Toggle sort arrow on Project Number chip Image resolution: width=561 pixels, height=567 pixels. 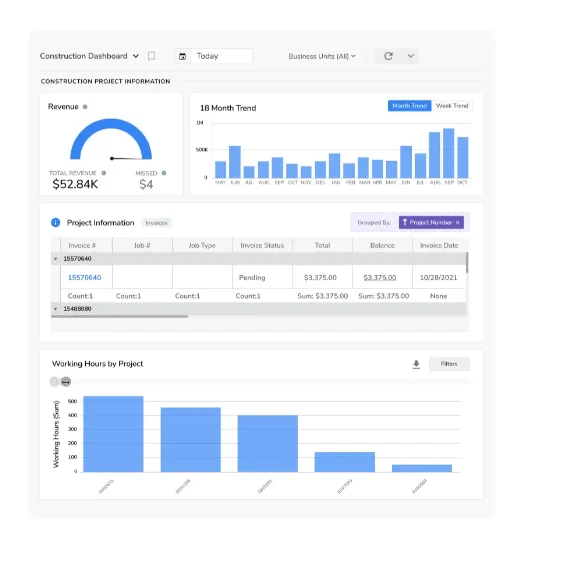coord(405,222)
